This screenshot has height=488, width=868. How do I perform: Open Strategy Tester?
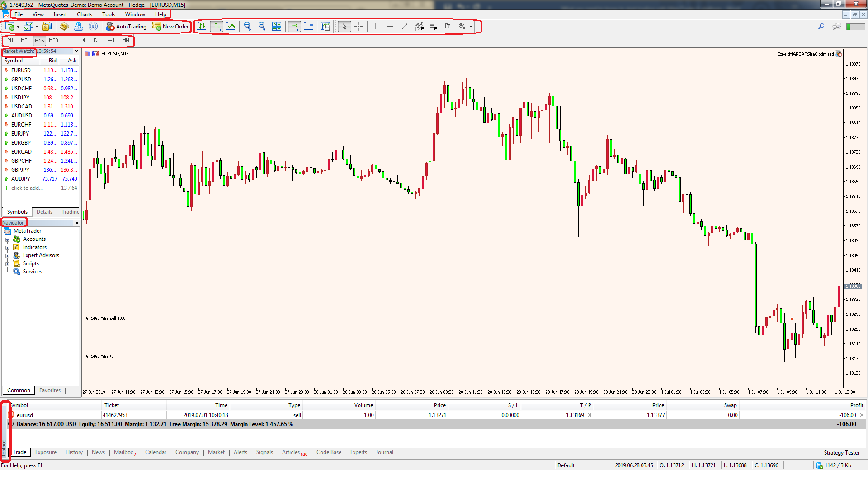[x=841, y=453]
